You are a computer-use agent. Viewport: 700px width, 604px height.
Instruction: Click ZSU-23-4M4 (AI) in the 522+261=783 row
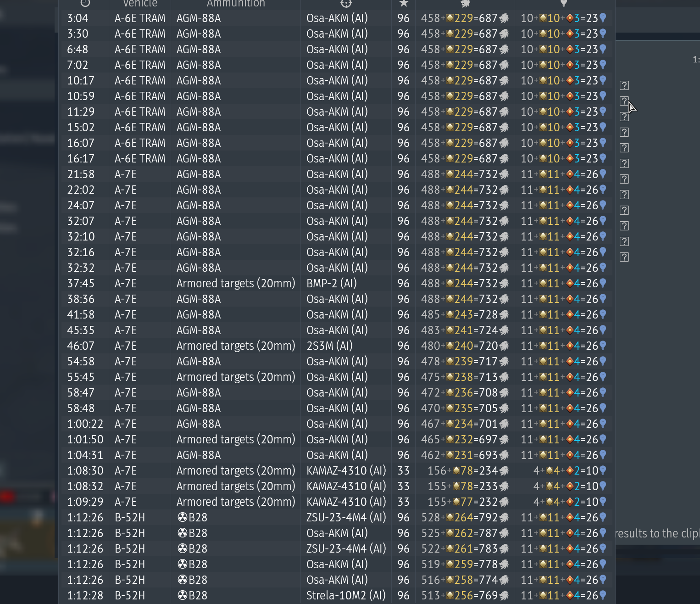(346, 549)
